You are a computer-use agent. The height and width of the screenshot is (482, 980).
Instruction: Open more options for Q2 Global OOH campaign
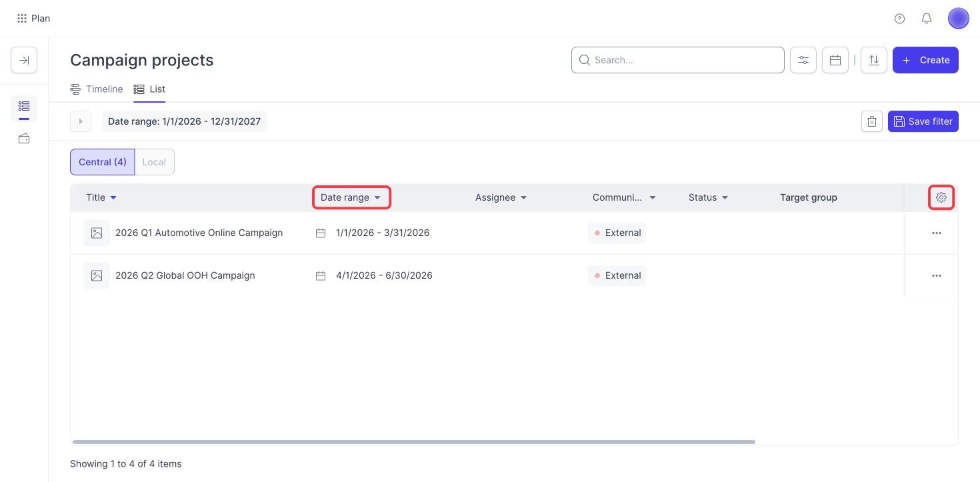click(x=936, y=275)
